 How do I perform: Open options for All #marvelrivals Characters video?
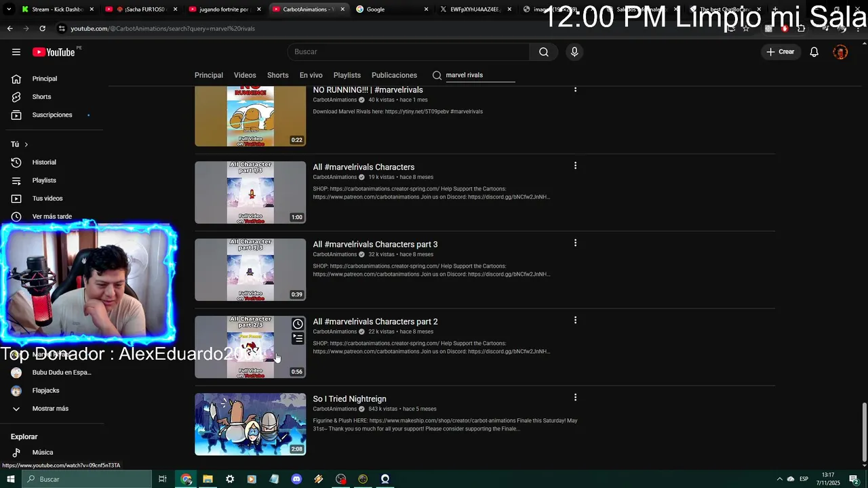575,166
